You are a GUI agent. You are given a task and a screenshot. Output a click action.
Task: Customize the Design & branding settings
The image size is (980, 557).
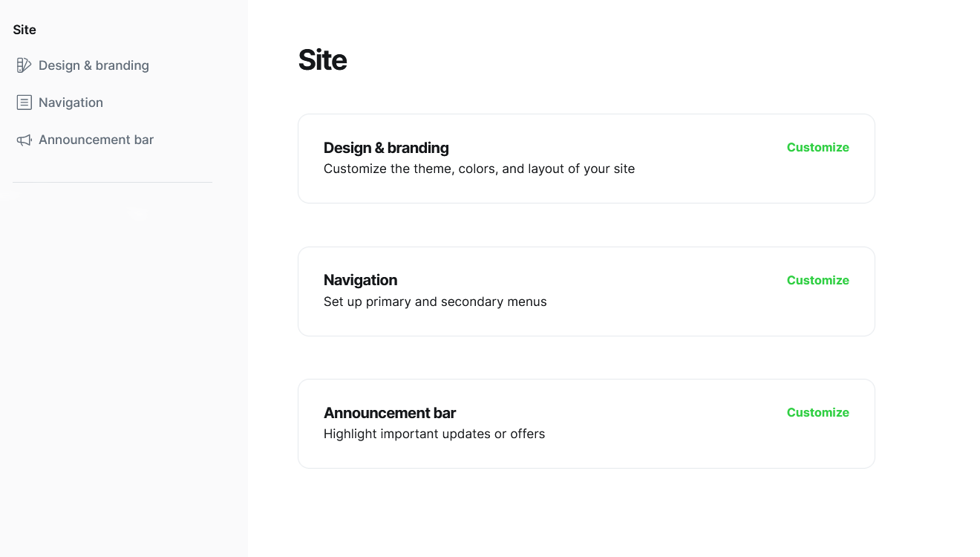click(817, 147)
